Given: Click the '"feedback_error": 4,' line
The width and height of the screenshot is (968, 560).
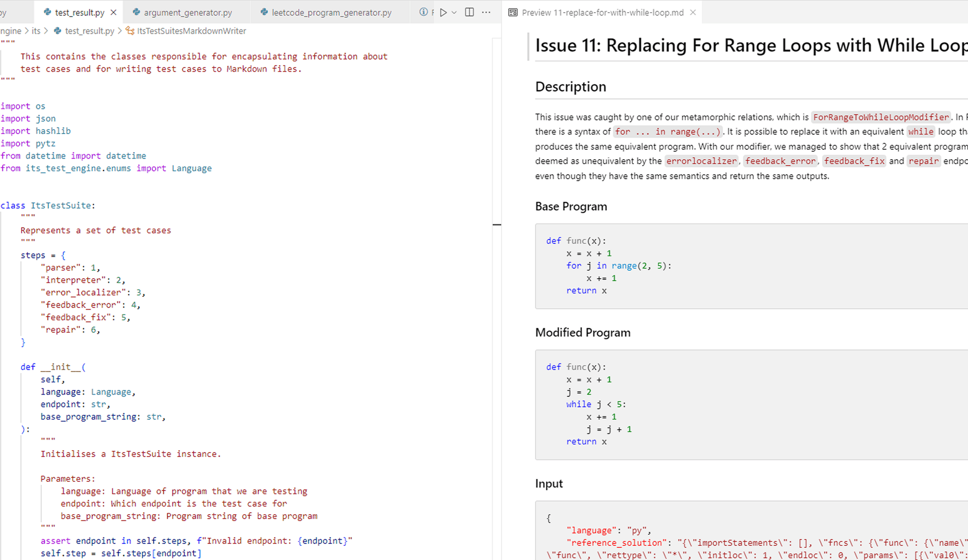Looking at the screenshot, I should [x=90, y=304].
